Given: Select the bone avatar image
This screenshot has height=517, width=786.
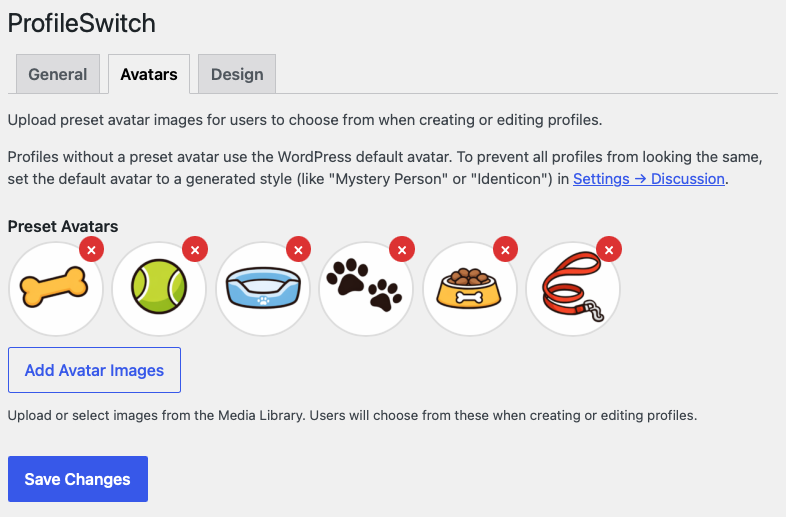Looking at the screenshot, I should coord(55,290).
